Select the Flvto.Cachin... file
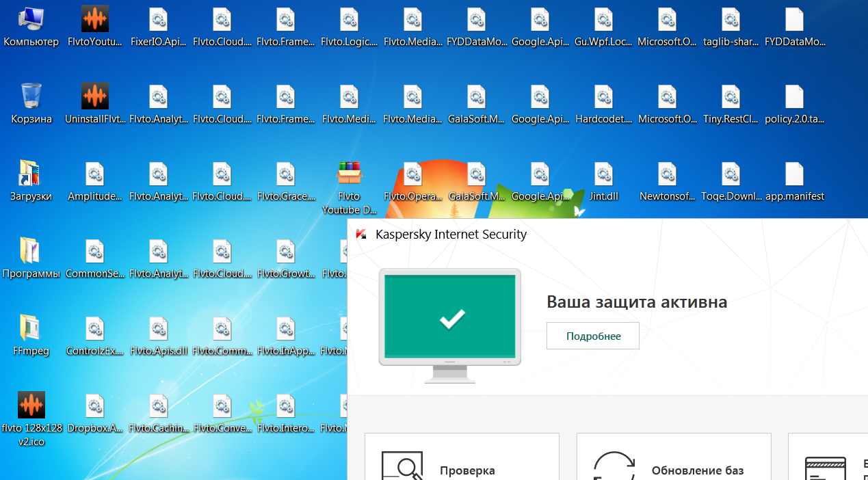868x480 pixels. point(159,414)
